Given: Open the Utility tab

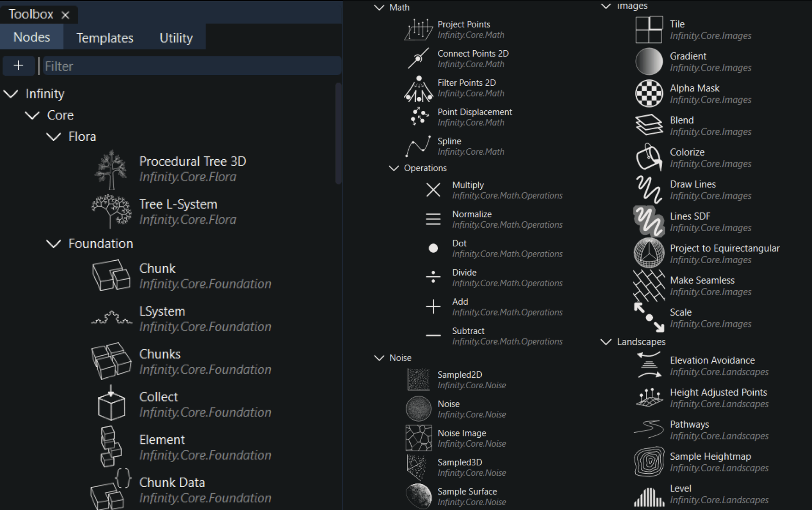Looking at the screenshot, I should [176, 38].
